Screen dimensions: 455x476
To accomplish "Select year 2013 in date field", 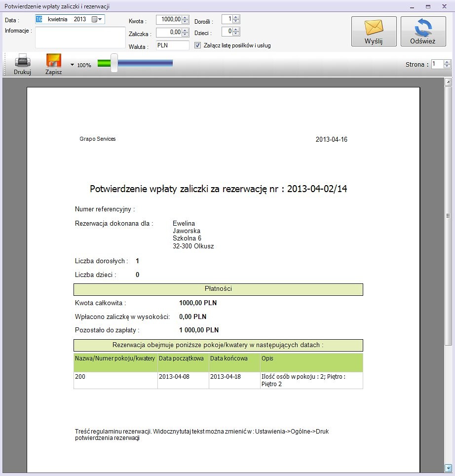I will coord(80,19).
